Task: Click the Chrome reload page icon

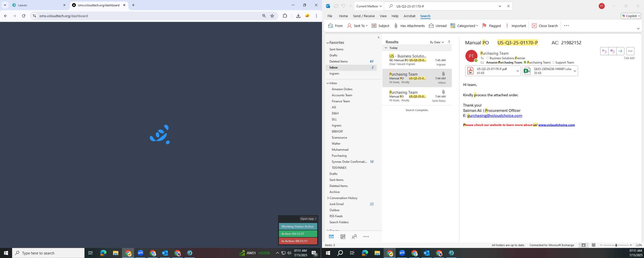Action: tap(24, 16)
